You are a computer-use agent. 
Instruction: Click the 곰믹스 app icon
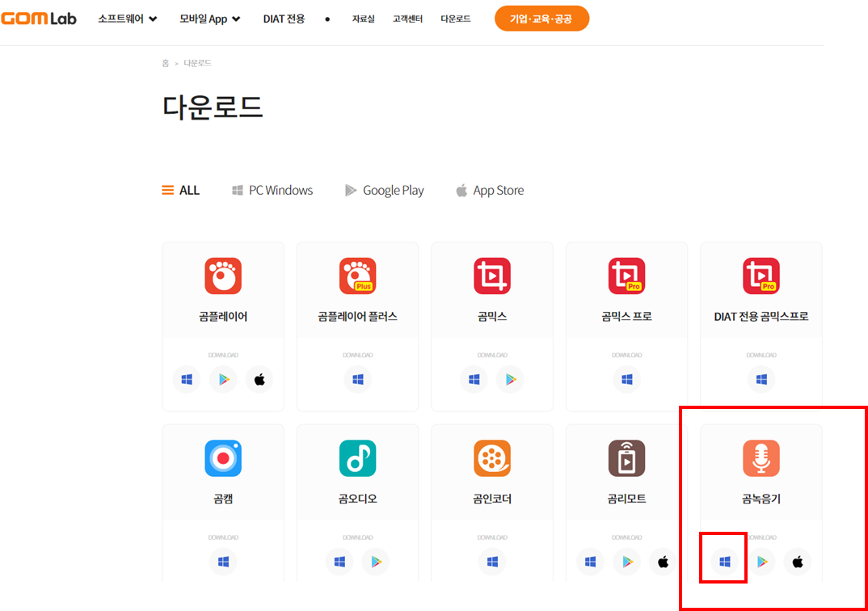coord(492,276)
